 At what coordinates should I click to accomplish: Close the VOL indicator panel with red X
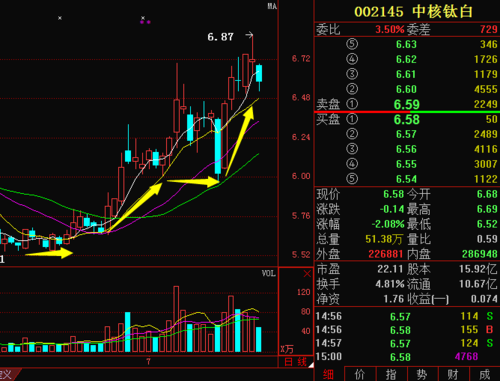(x=307, y=274)
